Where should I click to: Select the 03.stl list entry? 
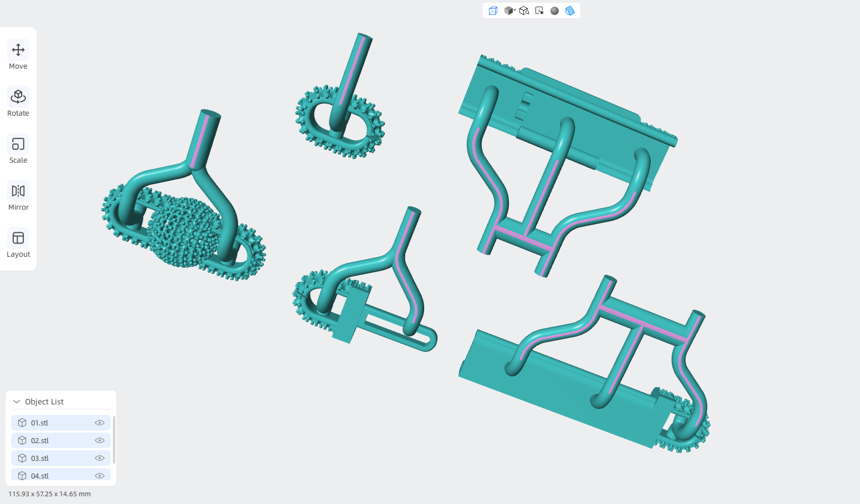click(61, 458)
